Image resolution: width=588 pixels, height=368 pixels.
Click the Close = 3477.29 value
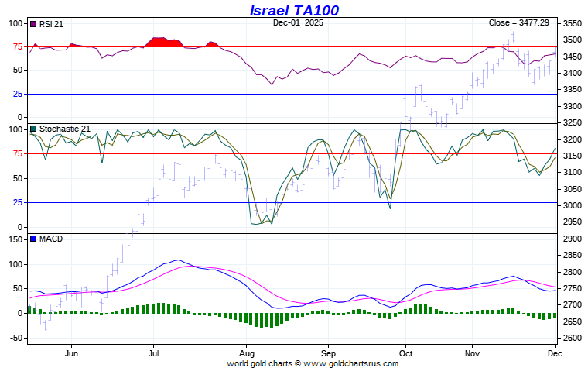point(519,22)
